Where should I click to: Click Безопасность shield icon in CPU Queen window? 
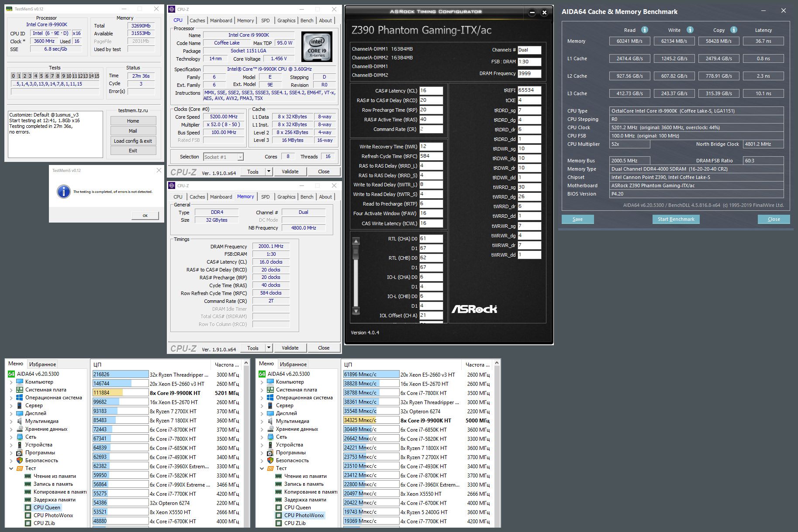coord(20,460)
